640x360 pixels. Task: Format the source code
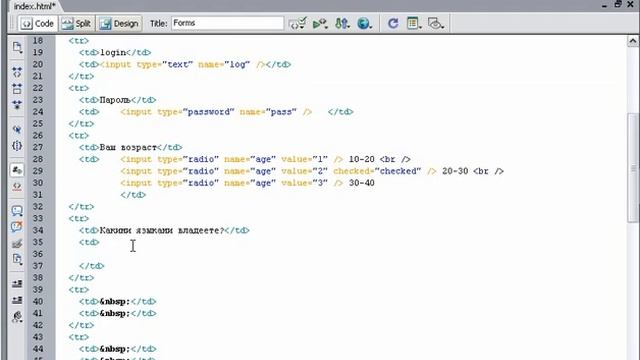17,316
